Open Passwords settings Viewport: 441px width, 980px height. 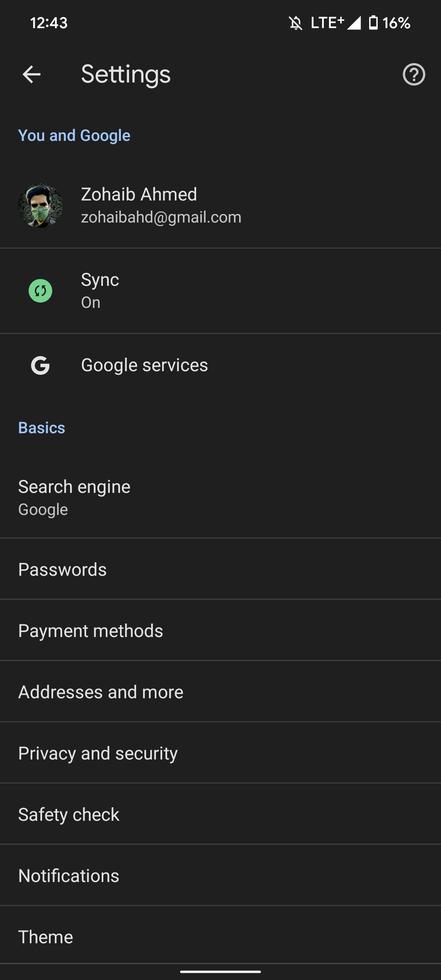tap(220, 569)
